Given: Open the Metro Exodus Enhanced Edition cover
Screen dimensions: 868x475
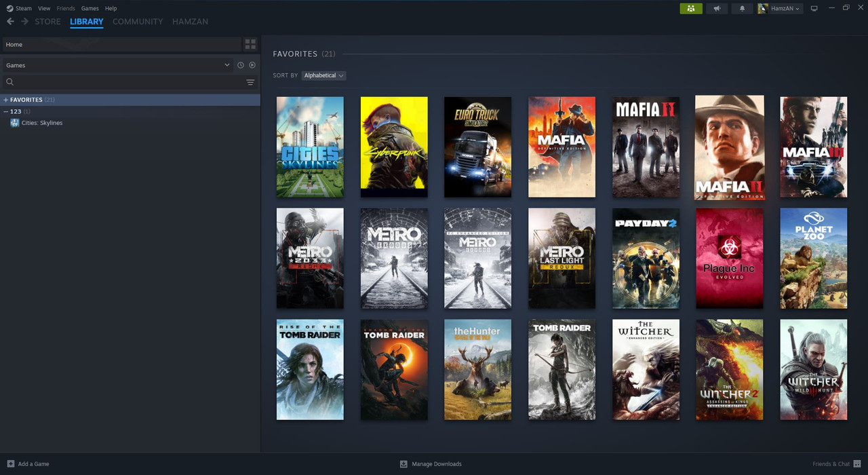Looking at the screenshot, I should [x=477, y=259].
